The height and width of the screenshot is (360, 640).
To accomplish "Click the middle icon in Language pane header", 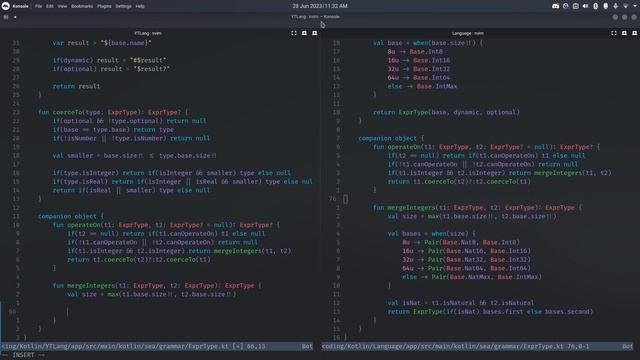I will 624,33.
